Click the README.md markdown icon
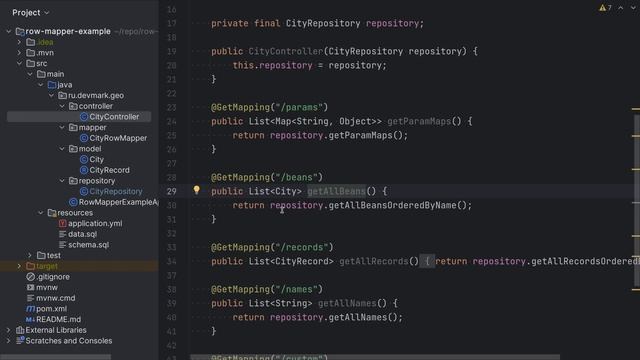640x360 pixels. tap(31, 319)
